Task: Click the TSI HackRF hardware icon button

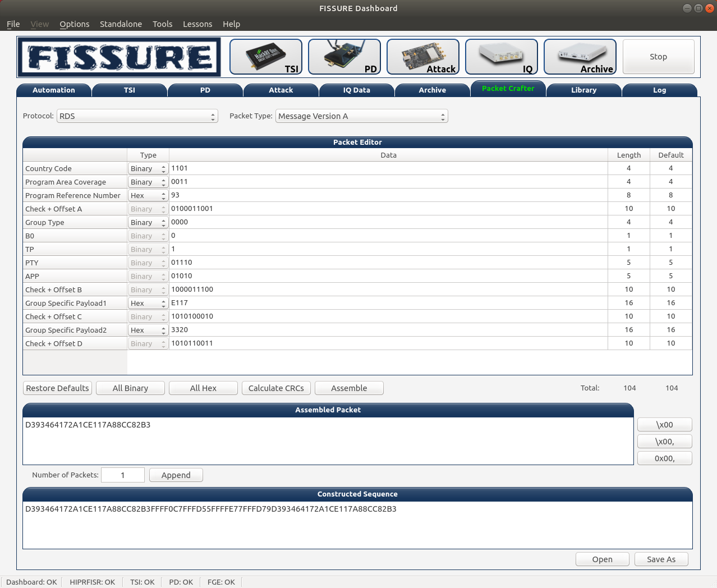Action: point(266,57)
